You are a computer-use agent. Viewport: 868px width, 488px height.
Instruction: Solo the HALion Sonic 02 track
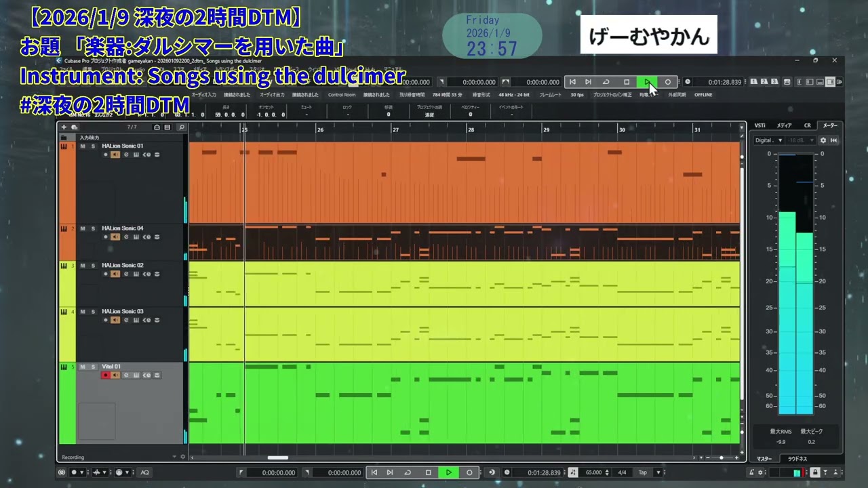93,265
